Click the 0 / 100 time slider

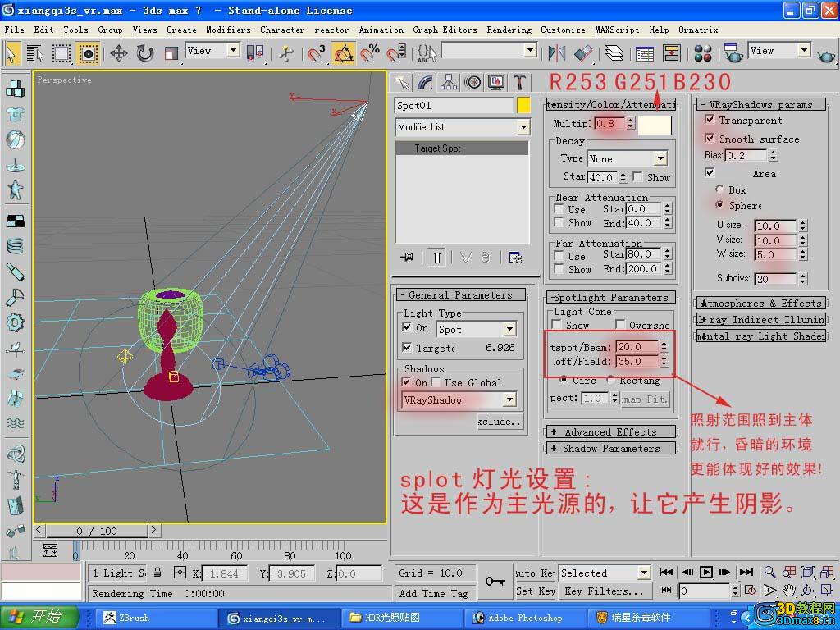pos(97,531)
